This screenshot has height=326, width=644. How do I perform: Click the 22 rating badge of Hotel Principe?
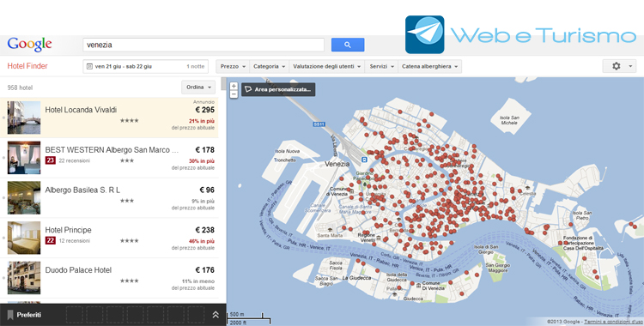coord(50,240)
